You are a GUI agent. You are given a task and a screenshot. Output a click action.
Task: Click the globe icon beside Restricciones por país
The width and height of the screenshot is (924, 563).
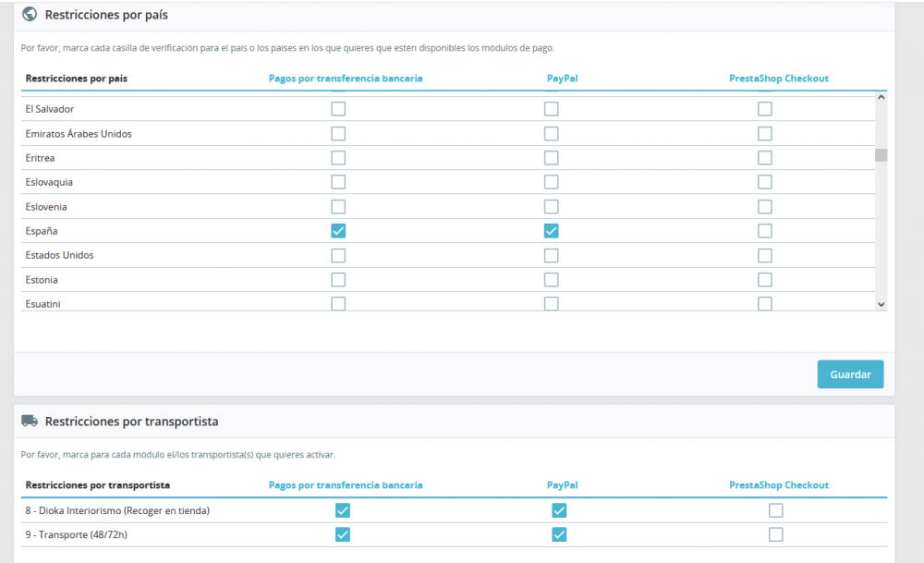click(x=30, y=14)
